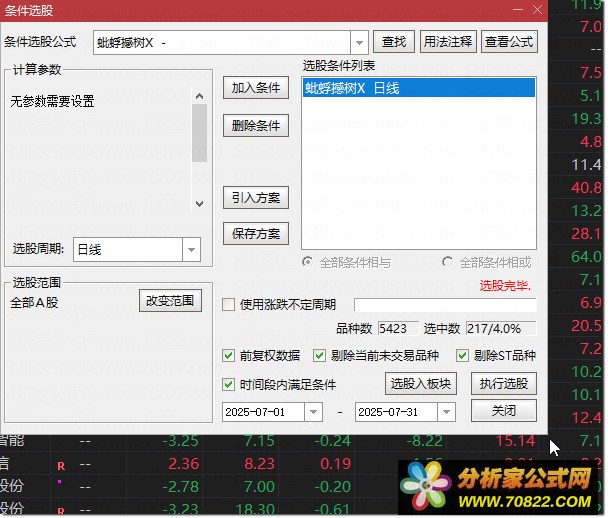608x518 pixels.
Task: Toggle 剔除ST品种 checkbox
Action: [462, 356]
